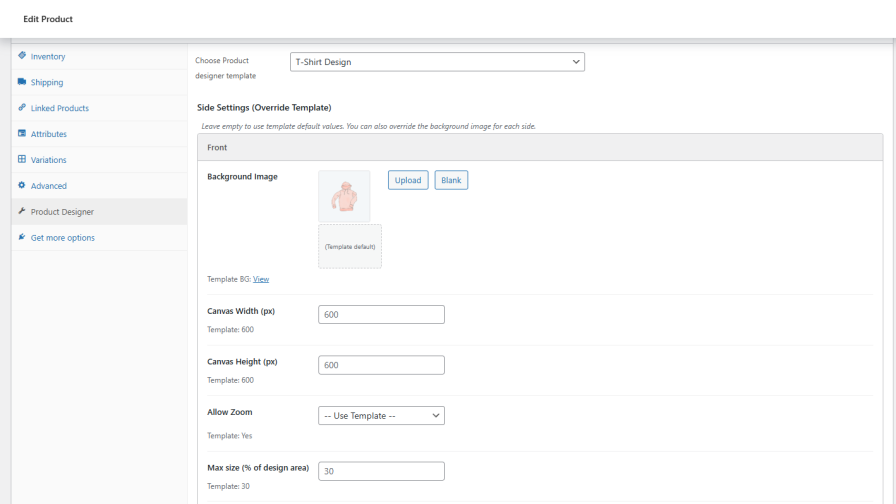Focus the Canvas Width input field
896x504 pixels.
click(381, 314)
